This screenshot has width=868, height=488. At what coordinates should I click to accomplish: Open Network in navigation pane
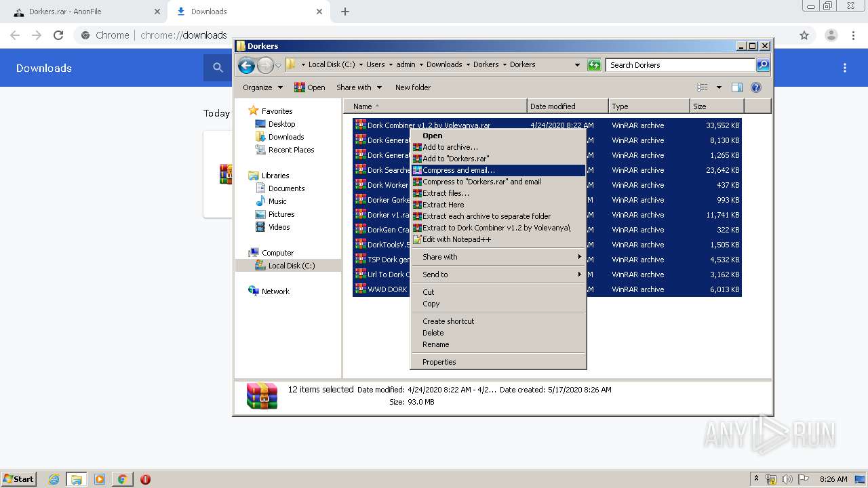point(275,291)
